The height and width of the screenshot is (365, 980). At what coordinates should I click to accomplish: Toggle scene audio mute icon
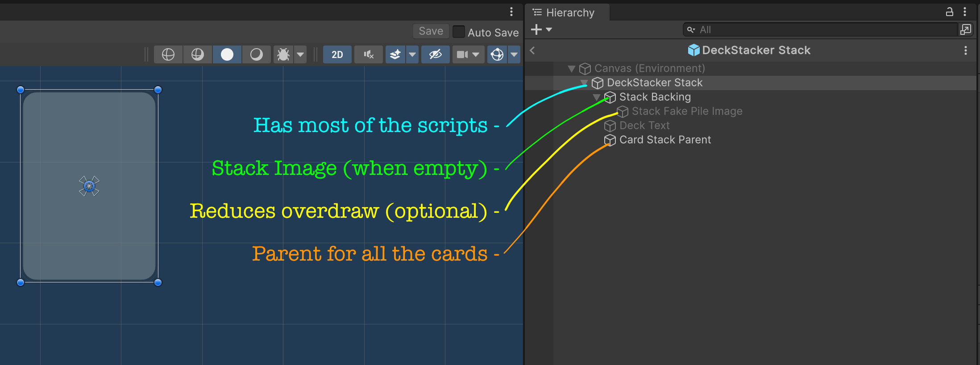tap(369, 54)
